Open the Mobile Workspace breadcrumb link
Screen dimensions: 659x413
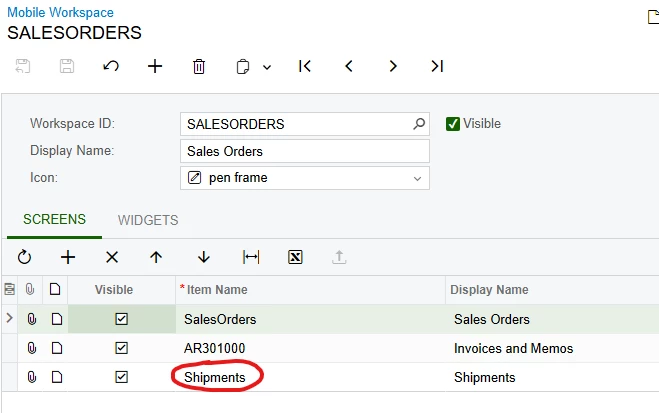61,13
